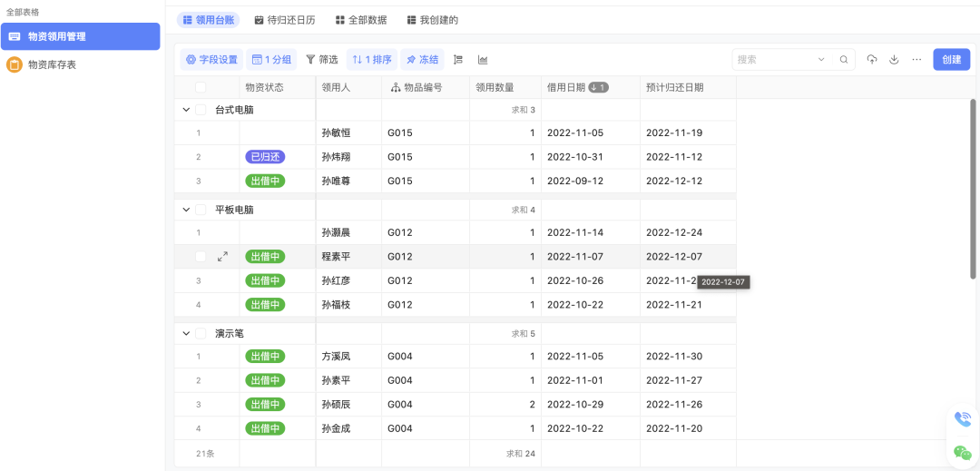Tick the header select-all checkbox
Viewport: 980px width, 471px height.
point(201,87)
